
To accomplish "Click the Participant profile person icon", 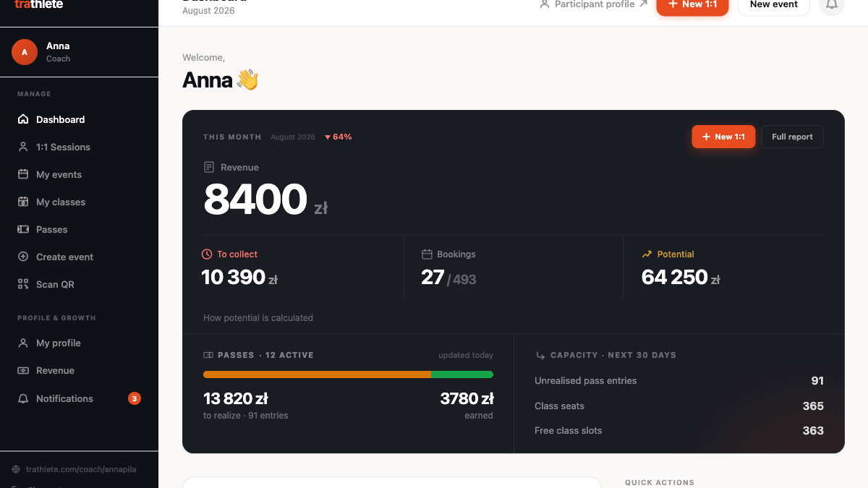I will [545, 4].
